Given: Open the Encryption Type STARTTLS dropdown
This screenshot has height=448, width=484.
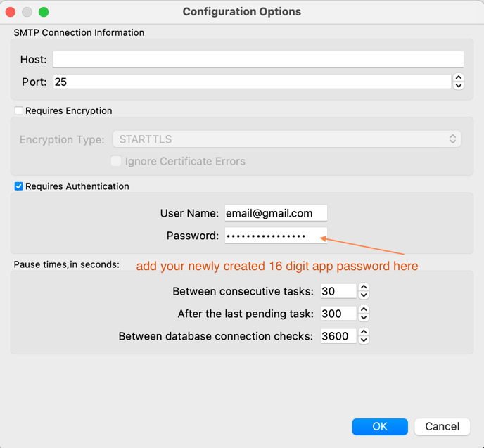Looking at the screenshot, I should (286, 139).
